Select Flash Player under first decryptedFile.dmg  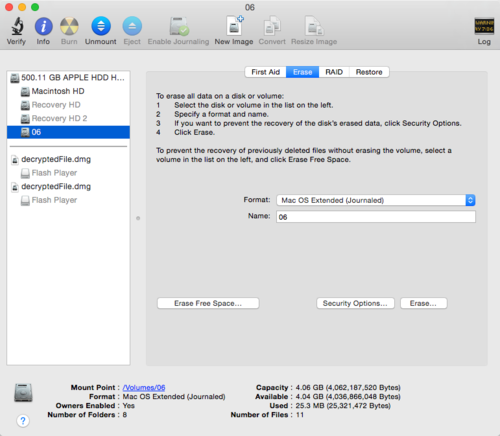tap(68, 173)
